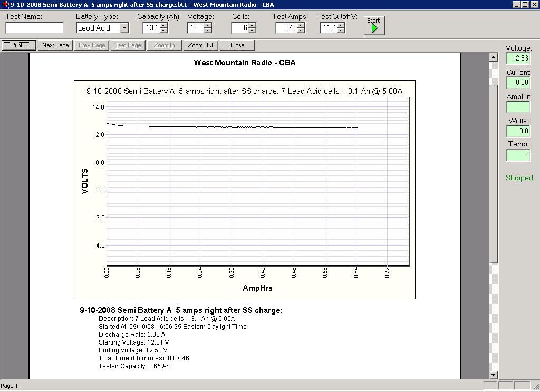The width and height of the screenshot is (540, 392).
Task: Click the chart title above the graph
Action: click(x=244, y=91)
